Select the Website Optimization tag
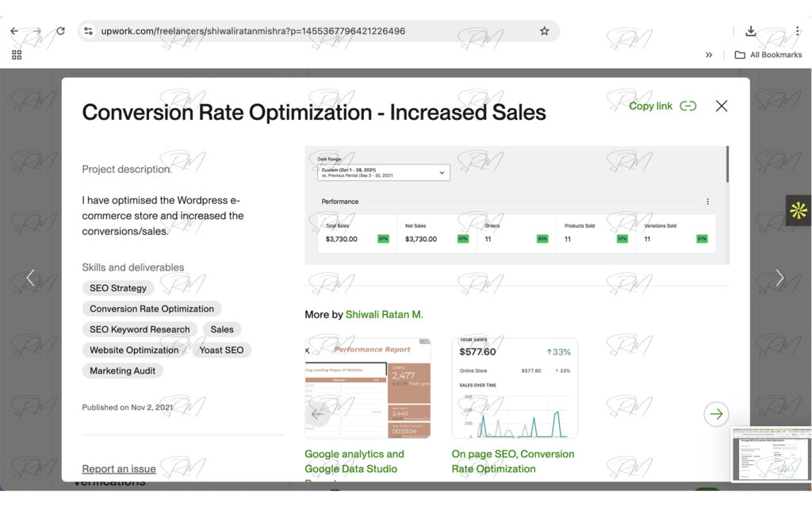Image resolution: width=812 pixels, height=507 pixels. point(134,351)
